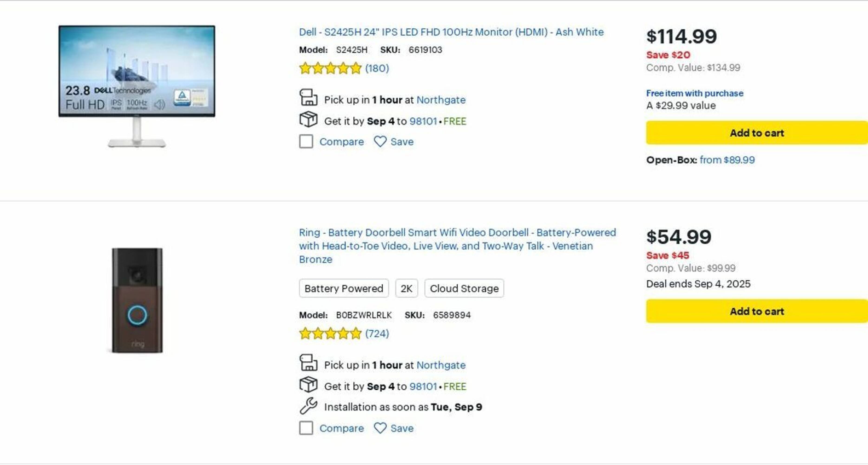The image size is (868, 465).
Task: Add the Dell S2425H monitor to cart
Action: (x=757, y=133)
